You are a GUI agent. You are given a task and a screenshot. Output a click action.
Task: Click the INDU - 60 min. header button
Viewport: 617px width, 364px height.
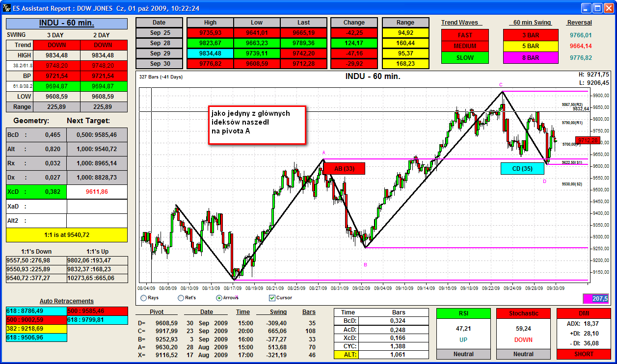pyautogui.click(x=67, y=24)
